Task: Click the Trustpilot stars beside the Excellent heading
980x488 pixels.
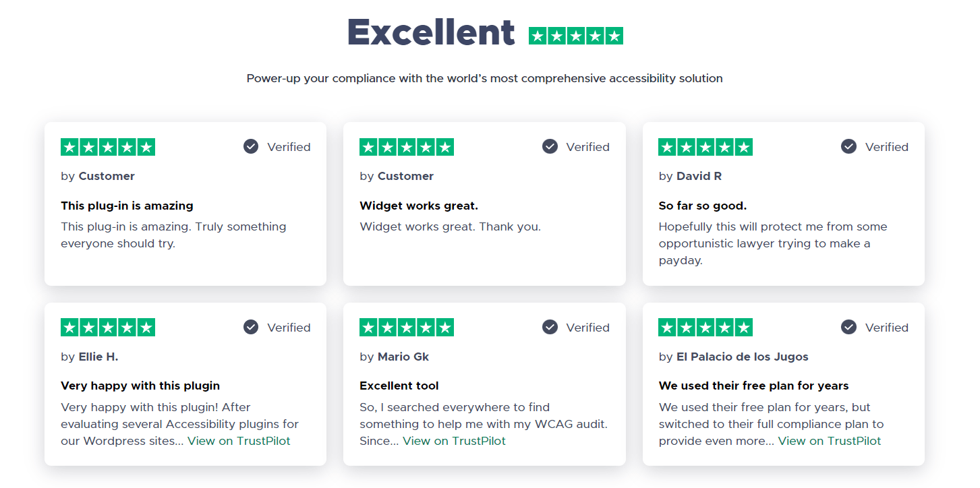Action: tap(575, 34)
